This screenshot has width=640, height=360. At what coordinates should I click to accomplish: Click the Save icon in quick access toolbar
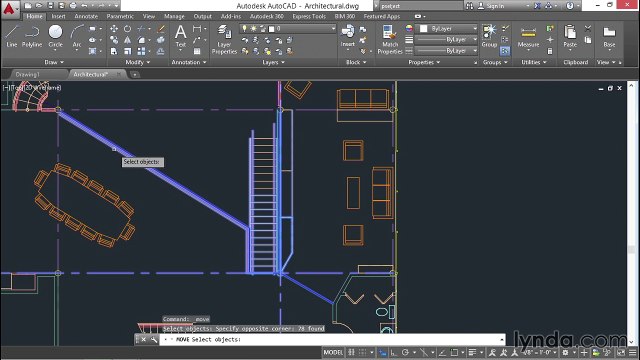pos(50,6)
